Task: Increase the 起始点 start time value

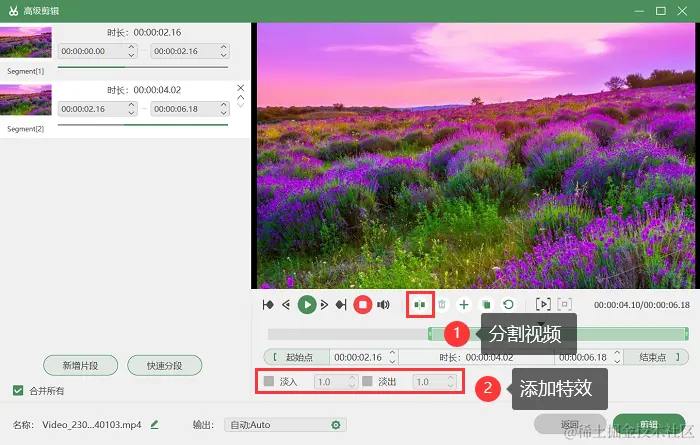Action: pyautogui.click(x=392, y=353)
